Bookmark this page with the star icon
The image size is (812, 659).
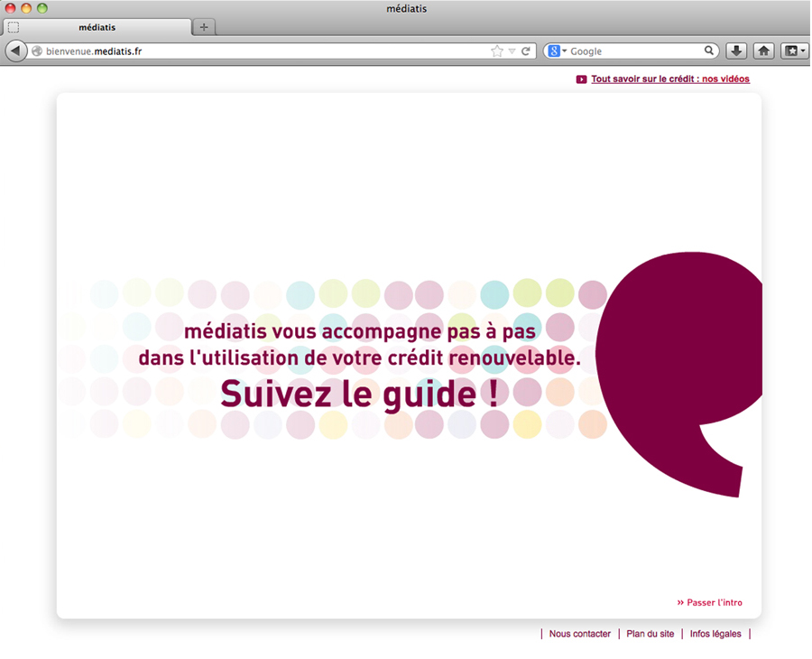pyautogui.click(x=496, y=51)
